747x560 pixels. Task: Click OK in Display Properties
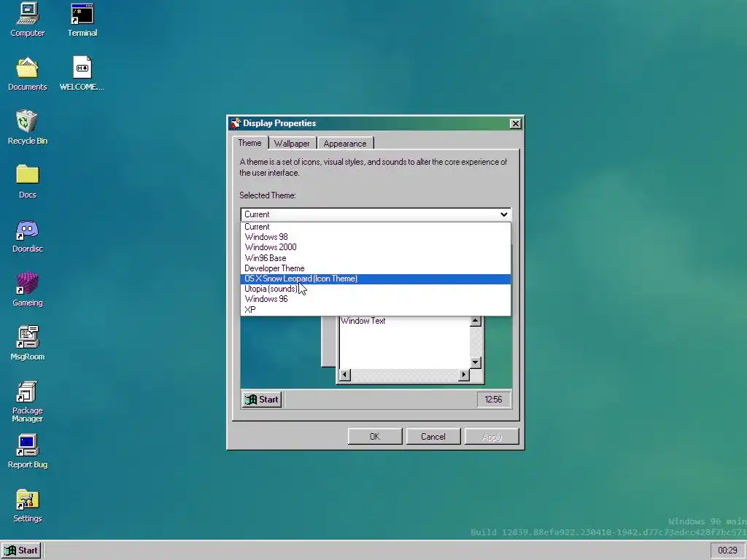click(x=375, y=437)
